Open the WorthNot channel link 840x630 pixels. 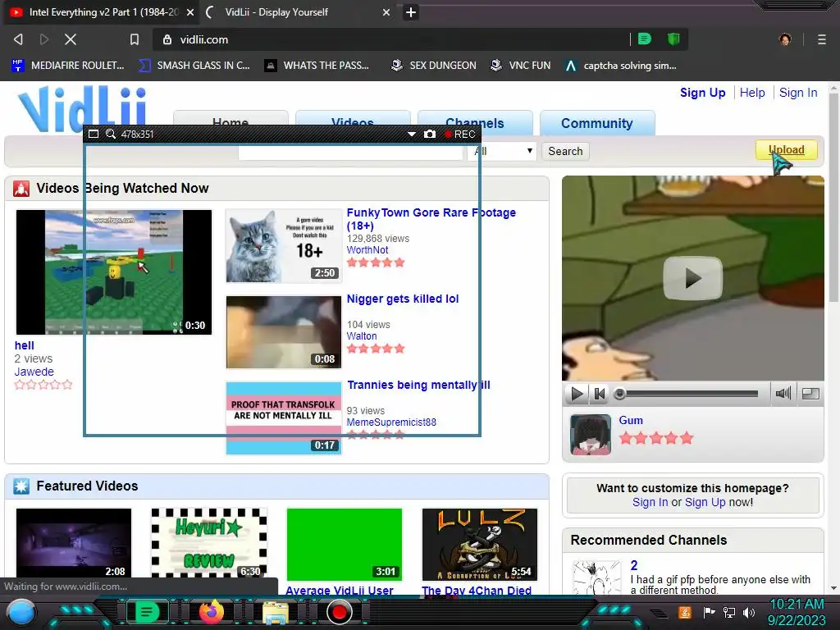(x=367, y=250)
